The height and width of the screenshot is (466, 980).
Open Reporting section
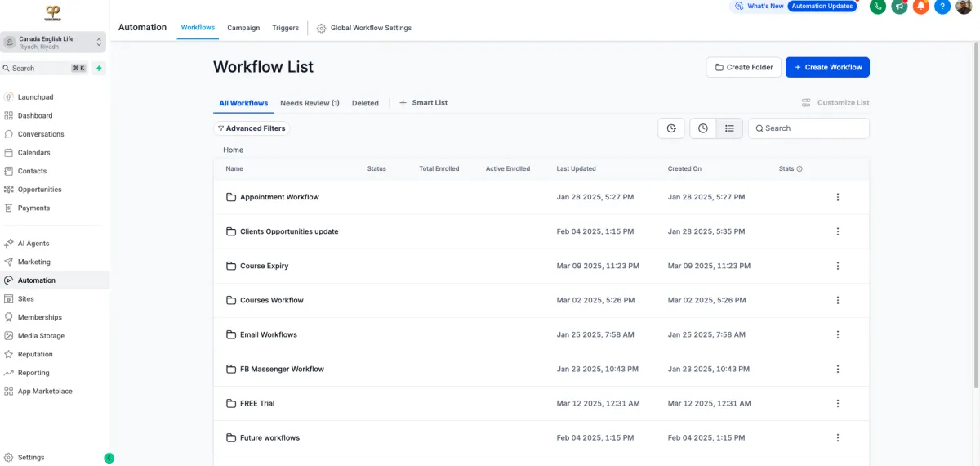pos(33,373)
